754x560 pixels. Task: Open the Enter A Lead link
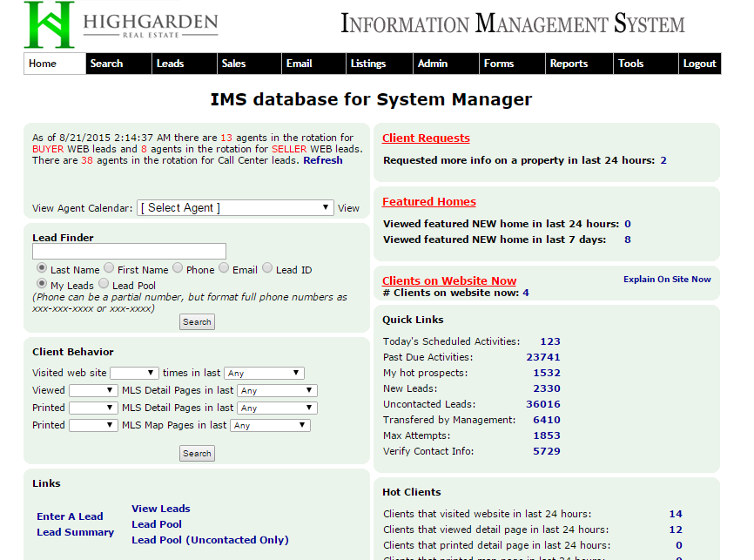(x=70, y=516)
